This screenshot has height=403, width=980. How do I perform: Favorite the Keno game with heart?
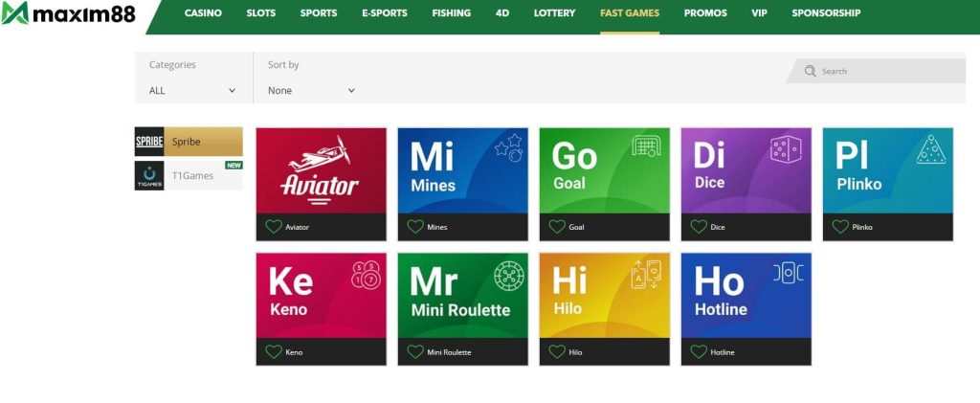[x=274, y=351]
